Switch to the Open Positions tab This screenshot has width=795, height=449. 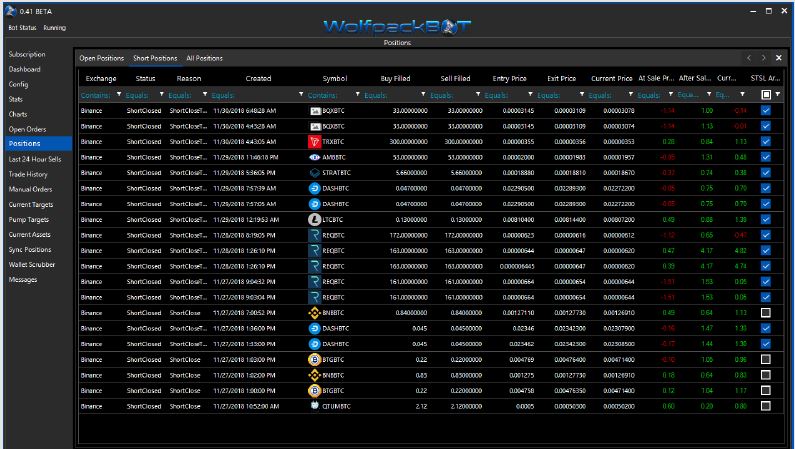(101, 58)
